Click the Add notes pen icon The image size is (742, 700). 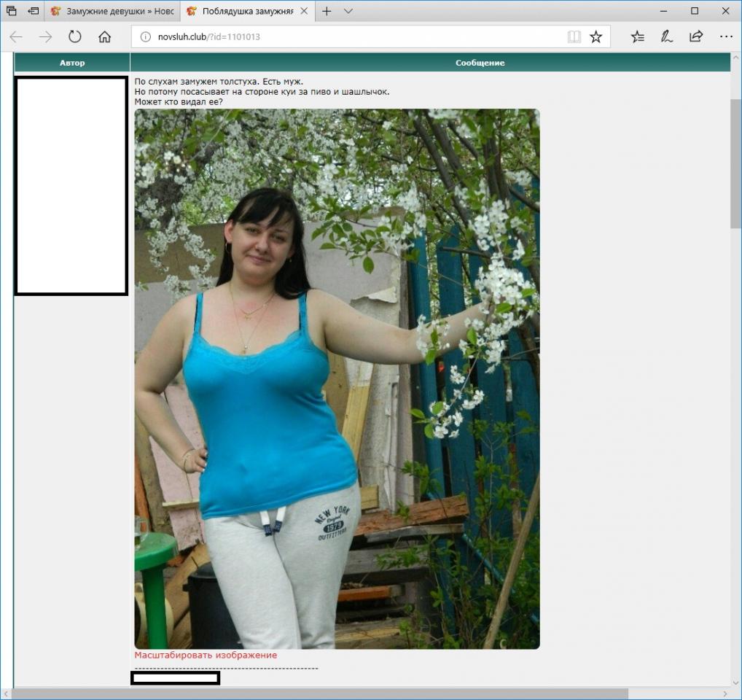pyautogui.click(x=666, y=36)
